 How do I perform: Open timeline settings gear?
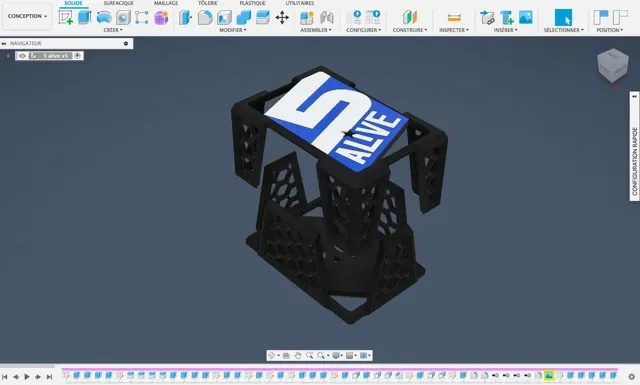[x=631, y=376]
